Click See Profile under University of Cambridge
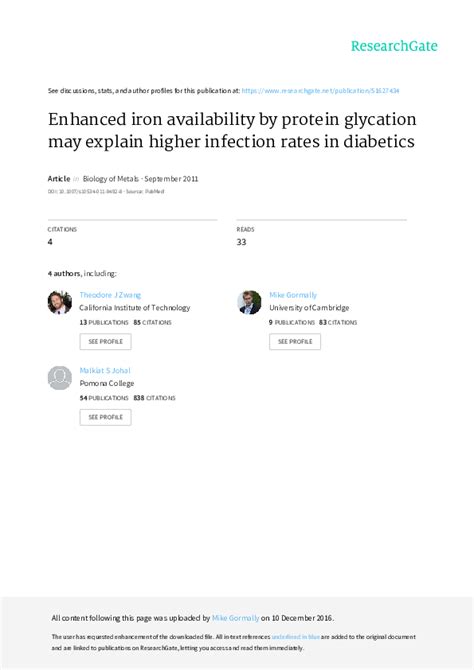 coord(295,341)
